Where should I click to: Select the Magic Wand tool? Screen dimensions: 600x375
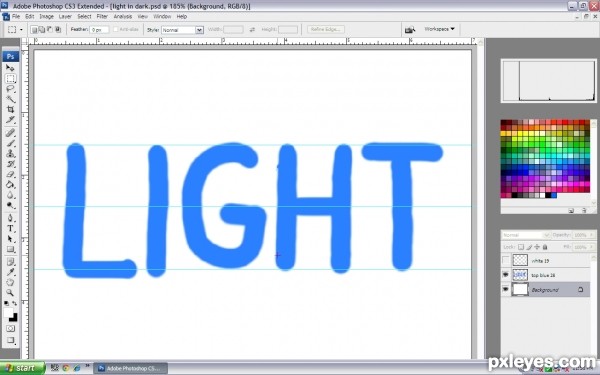click(10, 99)
